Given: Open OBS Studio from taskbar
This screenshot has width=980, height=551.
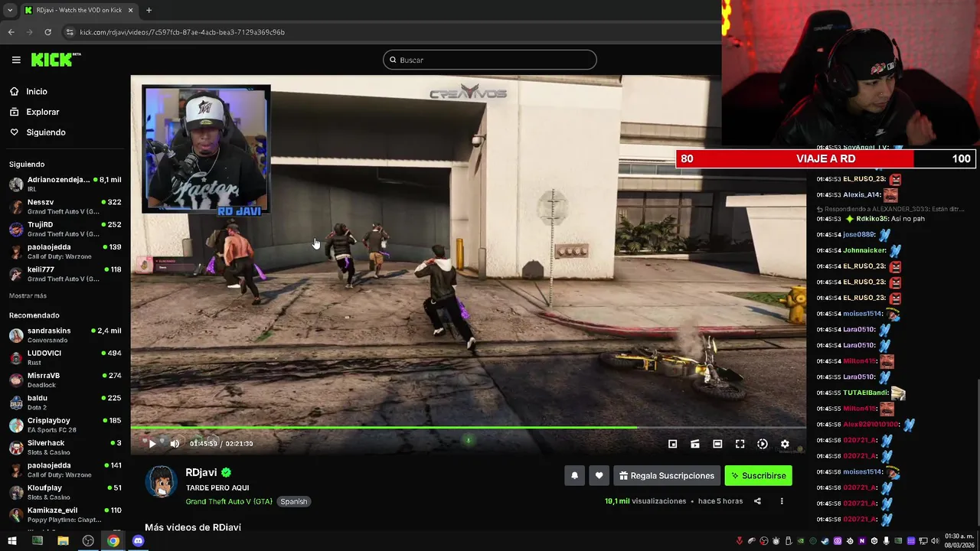Looking at the screenshot, I should 88,541.
